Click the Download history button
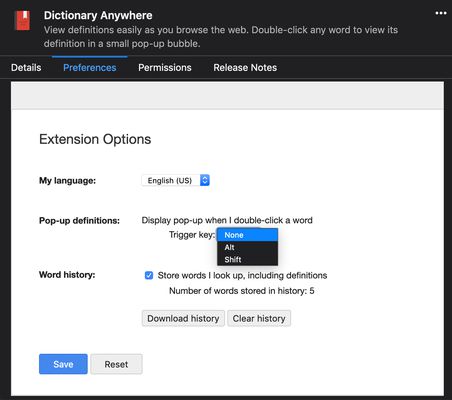 (183, 318)
